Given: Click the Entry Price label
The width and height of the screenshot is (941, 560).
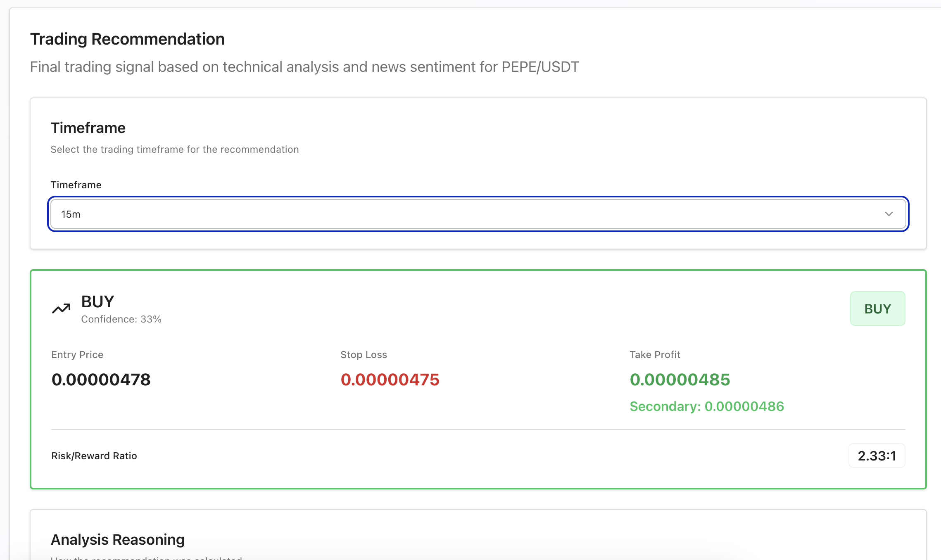Looking at the screenshot, I should (77, 355).
